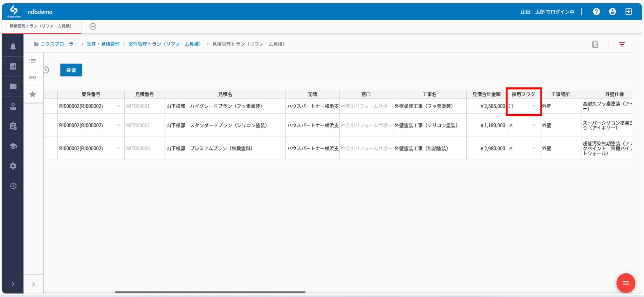Go to 案件・見積管理 breadcrumb link
This screenshot has height=297, width=644.
[103, 44]
